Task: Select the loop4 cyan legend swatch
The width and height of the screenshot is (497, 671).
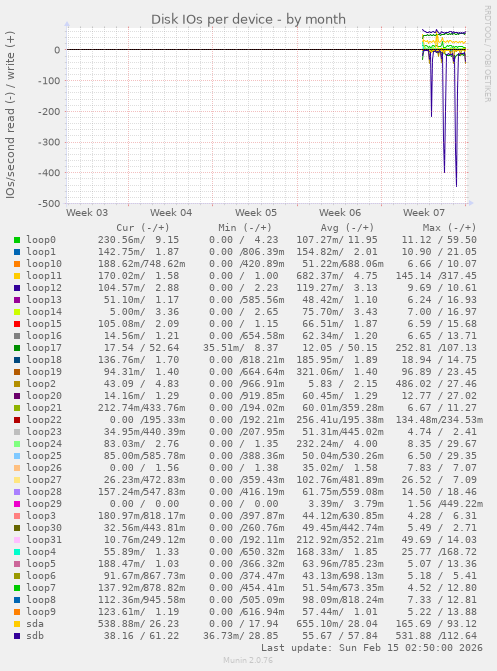Action: pos(17,552)
